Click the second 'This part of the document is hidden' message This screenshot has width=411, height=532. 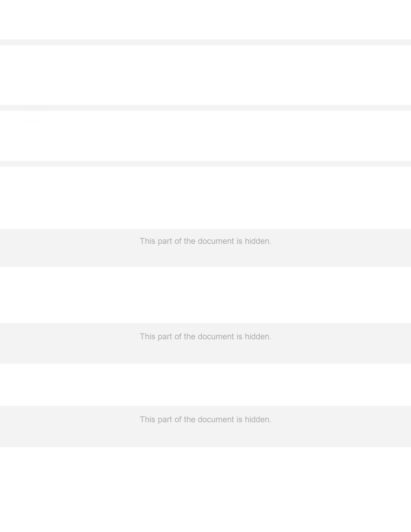205,337
